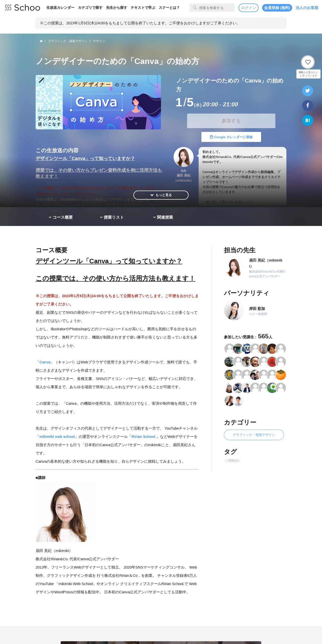This screenshot has height=644, width=322.
Task: Open the 法人のお客様 link
Action: point(307,8)
